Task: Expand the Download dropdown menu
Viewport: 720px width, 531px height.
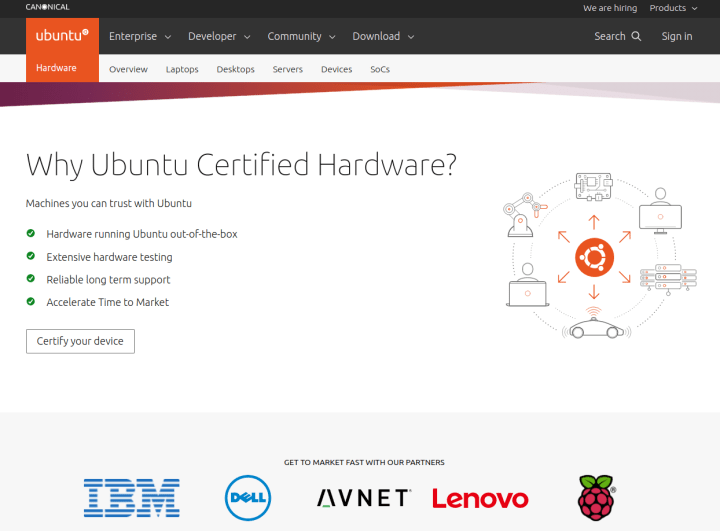Action: (x=383, y=36)
